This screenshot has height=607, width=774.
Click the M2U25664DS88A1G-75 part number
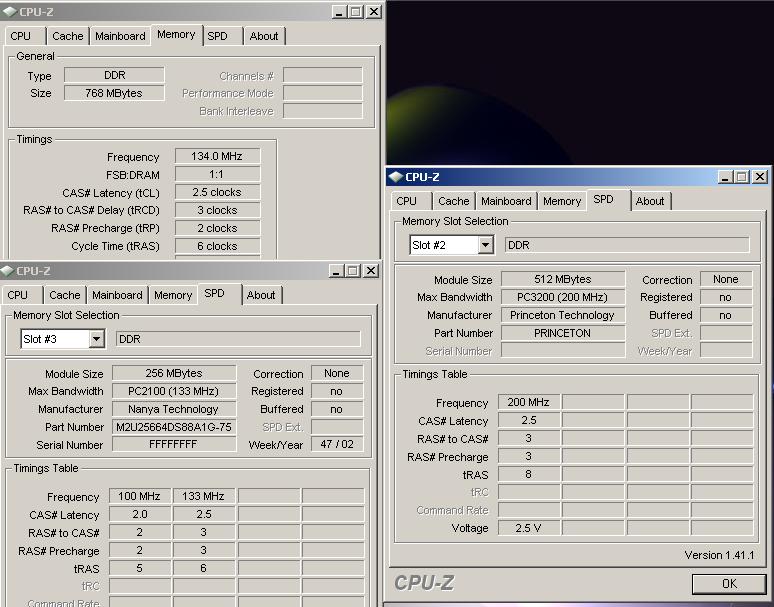coord(174,427)
